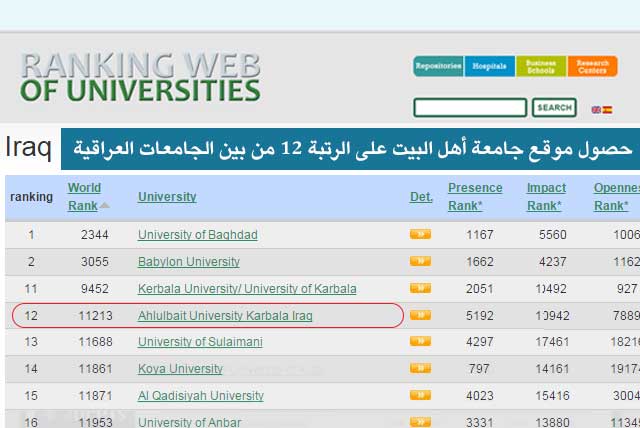This screenshot has height=428, width=640.
Task: Click impact rank value 13880
Action: pos(552,422)
